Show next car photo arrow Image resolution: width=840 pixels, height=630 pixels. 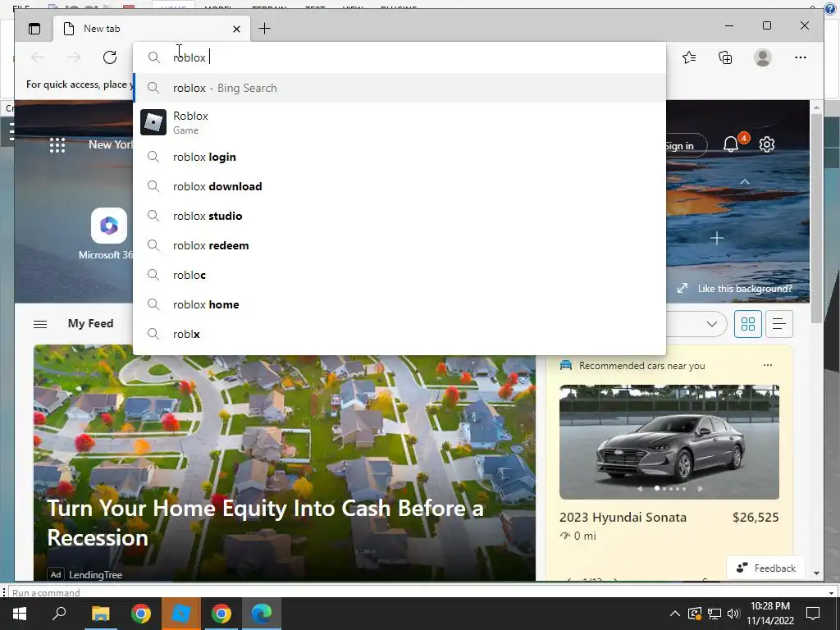[700, 489]
